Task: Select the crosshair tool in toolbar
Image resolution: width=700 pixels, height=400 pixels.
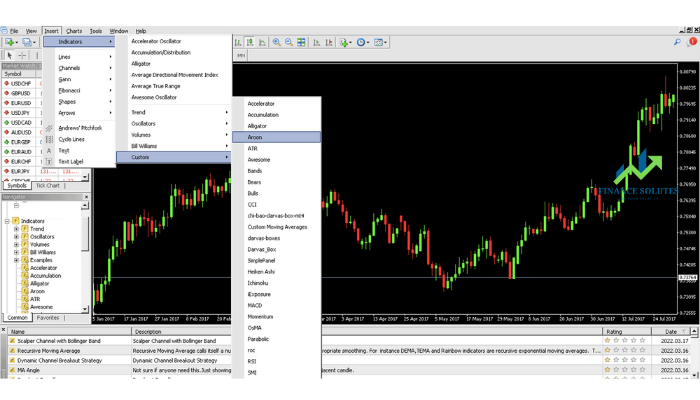Action: (x=22, y=55)
